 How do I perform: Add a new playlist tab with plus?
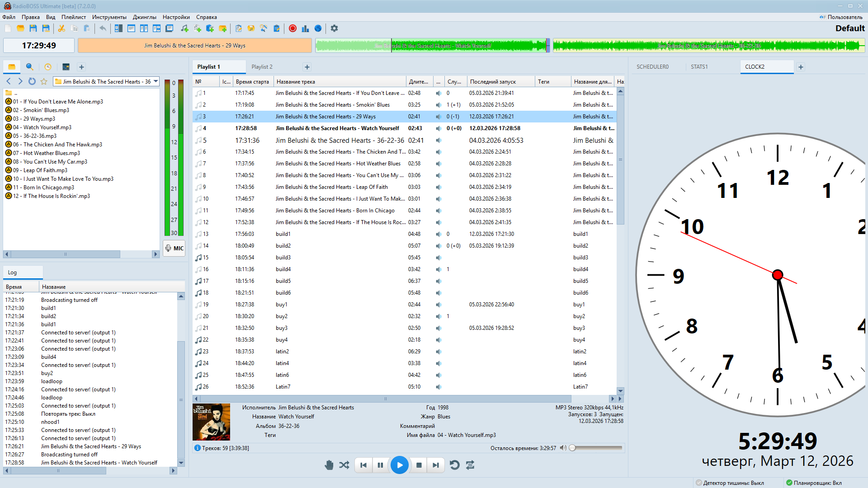click(x=307, y=67)
